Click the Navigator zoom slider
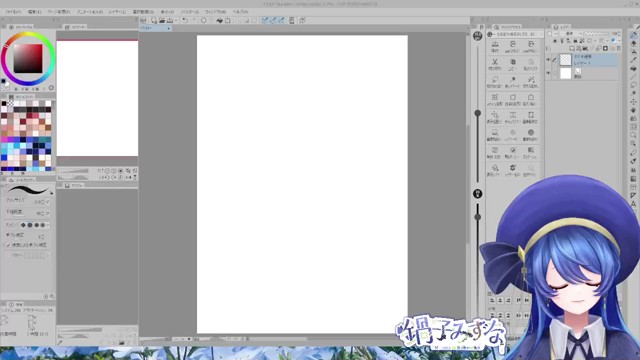Viewport: 640px width, 360px height. 73,171
